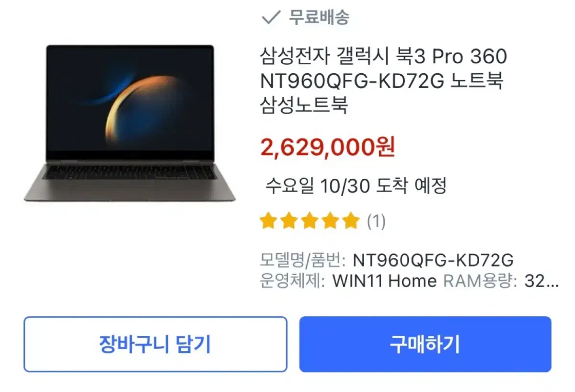
Task: Open the Galaxy Book3 laptop product image
Action: coord(129,123)
